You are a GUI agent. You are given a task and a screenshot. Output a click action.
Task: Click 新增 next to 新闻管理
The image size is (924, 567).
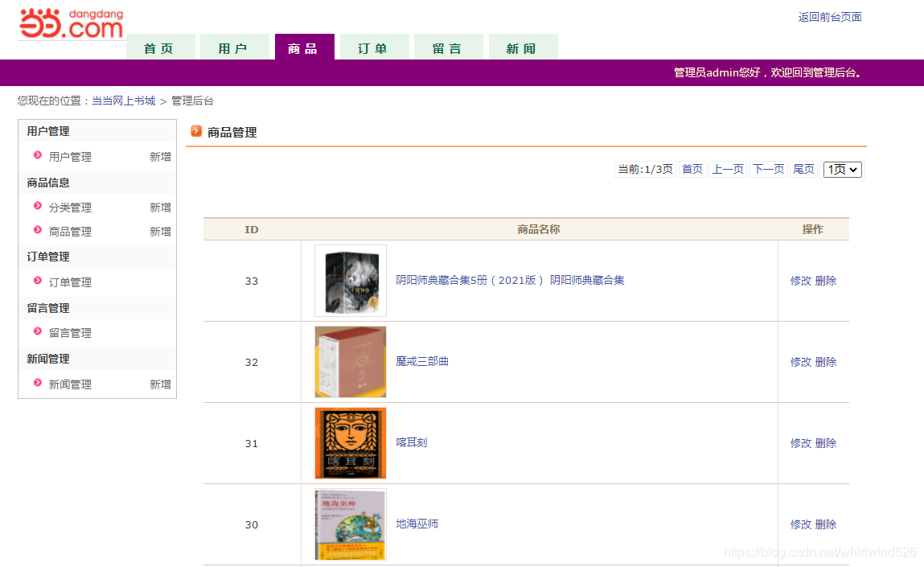coord(160,384)
